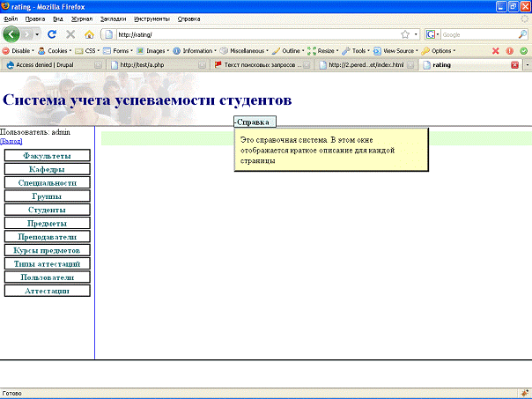Click the address bar URL field
Screen dimensions: 532x399
pyautogui.click(x=255, y=34)
